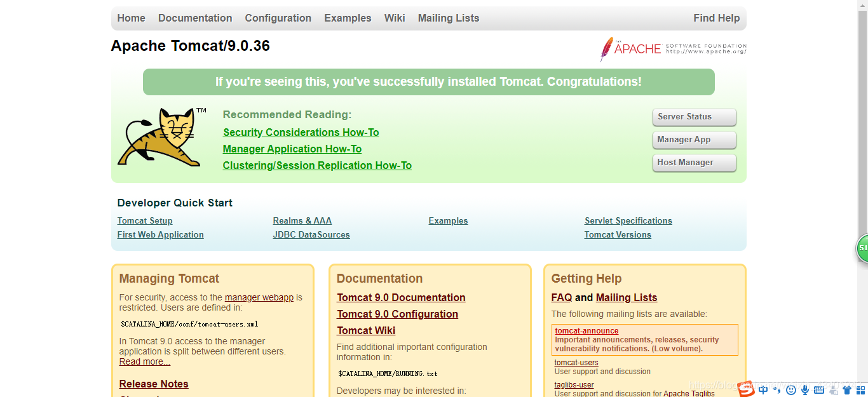Open Clustering/Session Replication How-To link
The width and height of the screenshot is (868, 397).
click(x=317, y=165)
